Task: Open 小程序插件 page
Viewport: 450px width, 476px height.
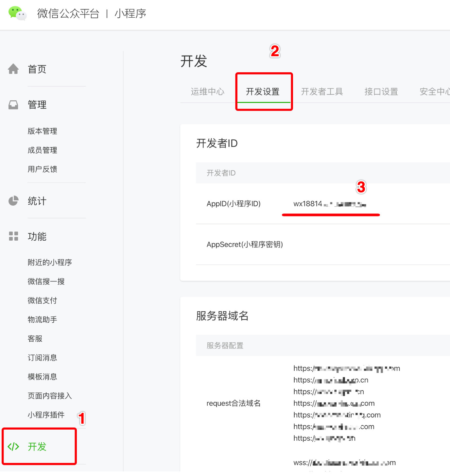Action: click(46, 415)
